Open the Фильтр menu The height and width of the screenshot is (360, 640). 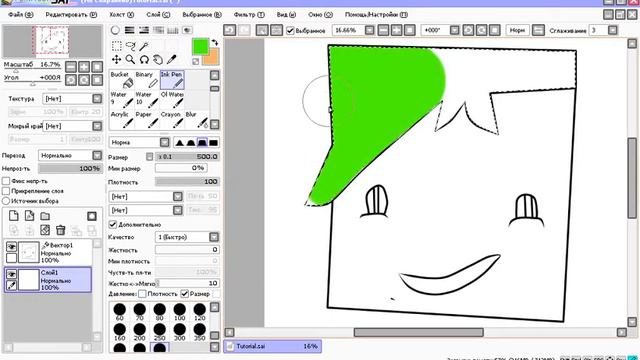click(249, 15)
